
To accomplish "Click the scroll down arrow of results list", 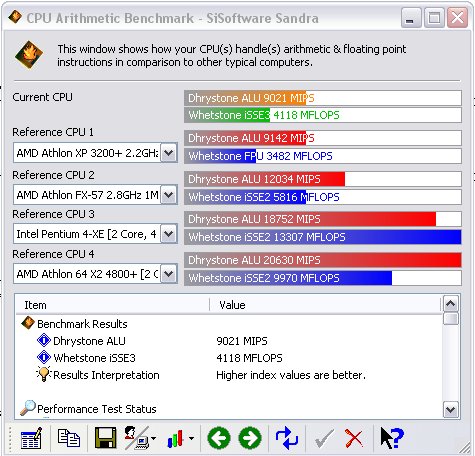I will pyautogui.click(x=451, y=409).
